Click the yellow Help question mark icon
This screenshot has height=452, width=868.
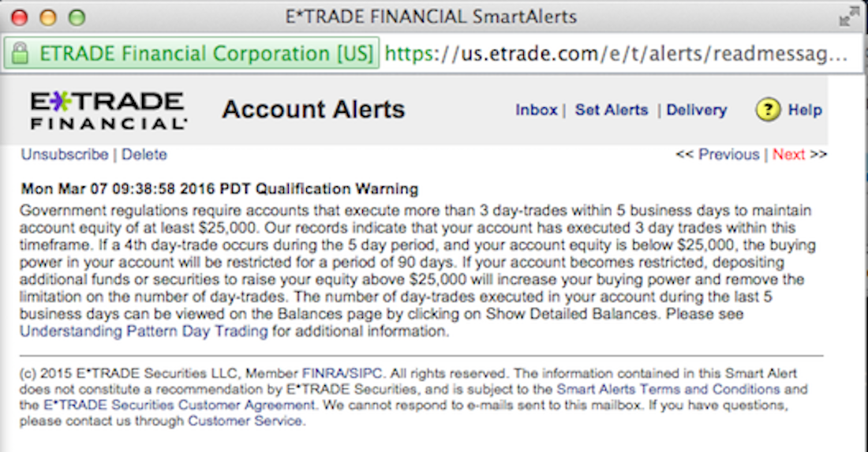pyautogui.click(x=768, y=110)
